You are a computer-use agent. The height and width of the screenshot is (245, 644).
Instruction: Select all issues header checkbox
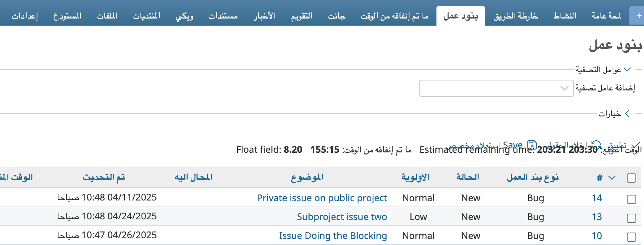(631, 178)
